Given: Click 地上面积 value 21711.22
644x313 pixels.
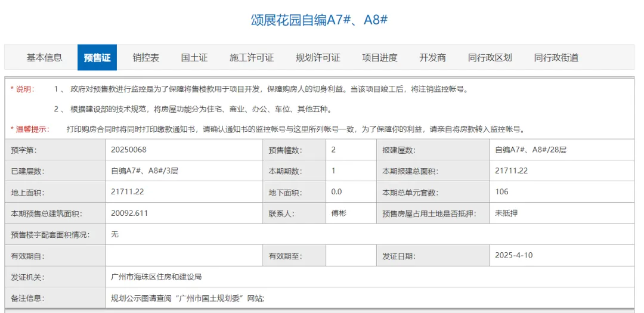Looking at the screenshot, I should [x=128, y=192].
